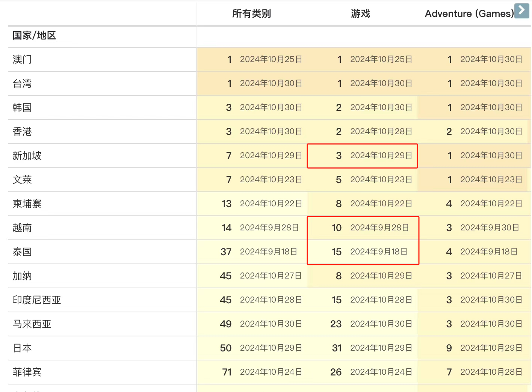Select 日本 in the country list

click(x=22, y=348)
